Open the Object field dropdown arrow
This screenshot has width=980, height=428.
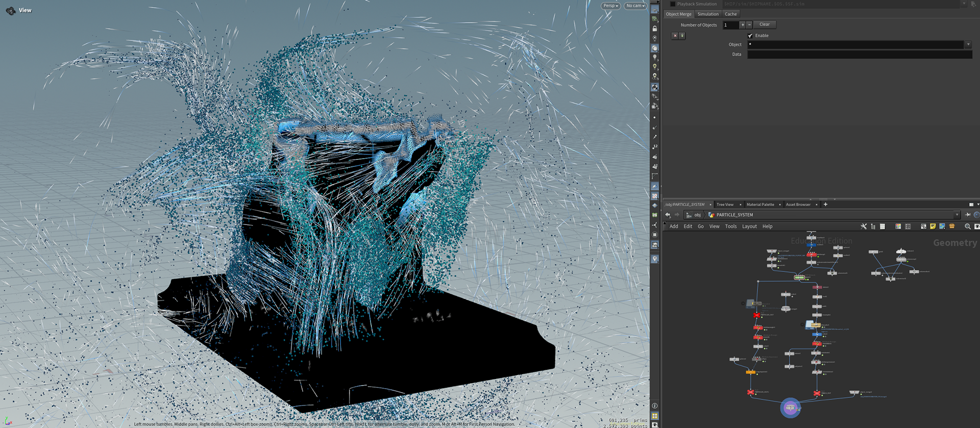[x=968, y=45]
